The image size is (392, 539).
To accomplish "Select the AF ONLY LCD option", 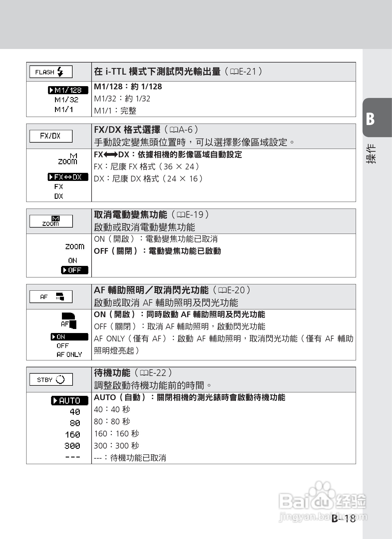I will pyautogui.click(x=69, y=355).
